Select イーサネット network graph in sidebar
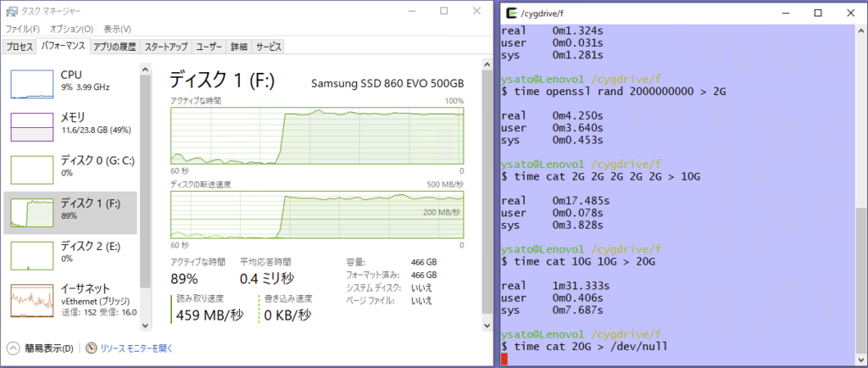 click(31, 299)
